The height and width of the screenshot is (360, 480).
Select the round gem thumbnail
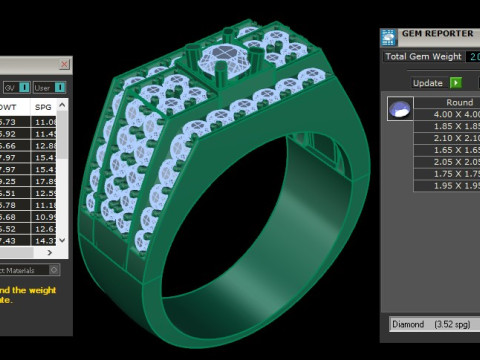[400, 108]
